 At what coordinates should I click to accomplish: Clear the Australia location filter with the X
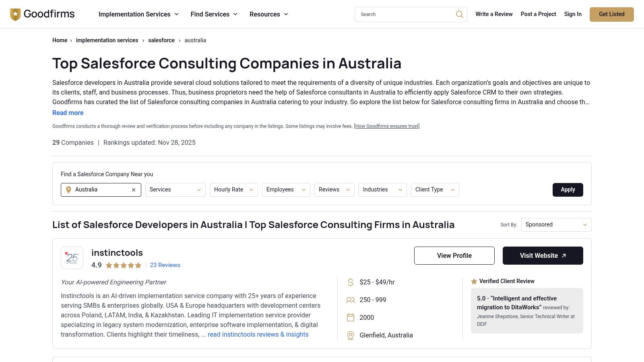click(x=133, y=189)
